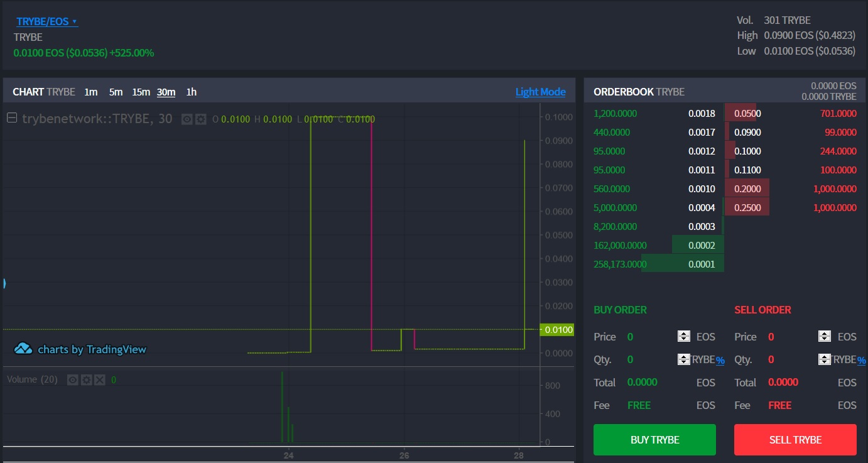Select the 0.1000 ask price
The image size is (868, 463).
[x=747, y=151]
